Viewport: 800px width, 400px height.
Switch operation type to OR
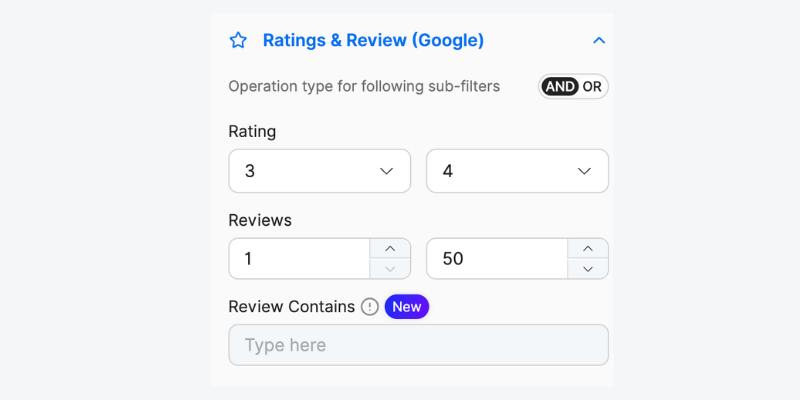[x=592, y=87]
